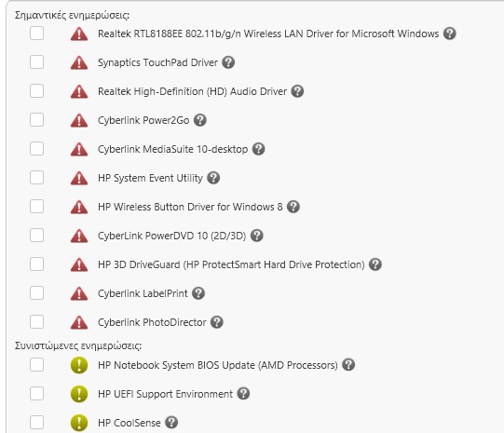Show details icon for HP 3D DriveGuard

(375, 264)
